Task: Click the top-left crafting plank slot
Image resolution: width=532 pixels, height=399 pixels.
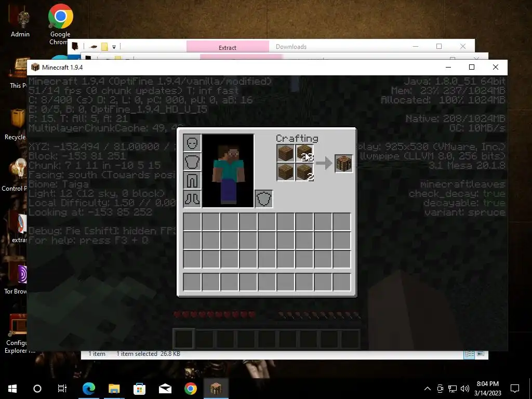Action: (286, 153)
